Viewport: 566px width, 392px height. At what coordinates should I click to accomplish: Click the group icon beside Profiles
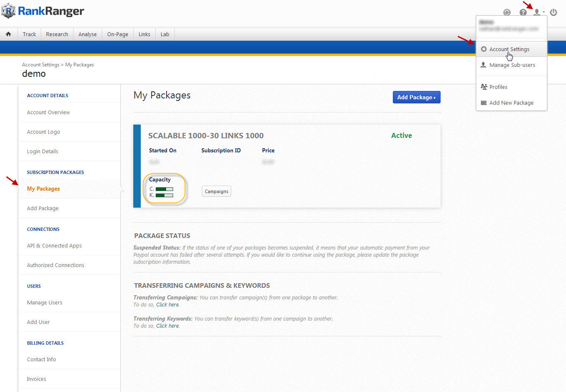(483, 87)
